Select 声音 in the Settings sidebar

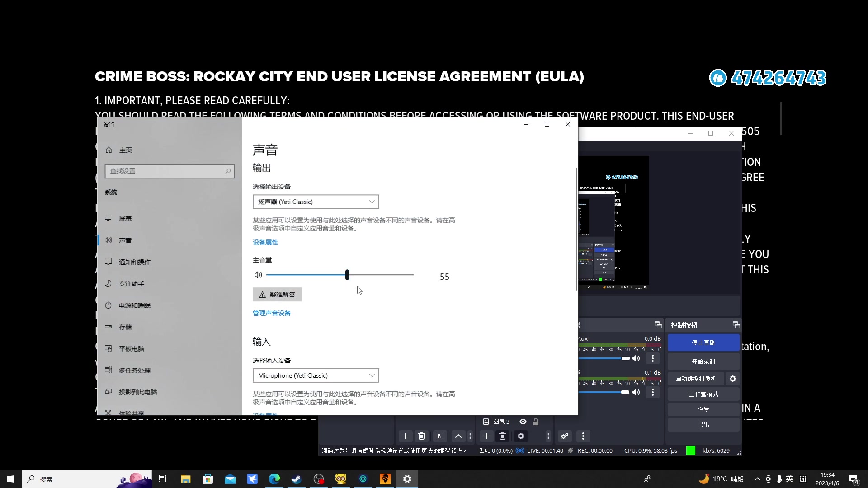[x=170, y=240]
